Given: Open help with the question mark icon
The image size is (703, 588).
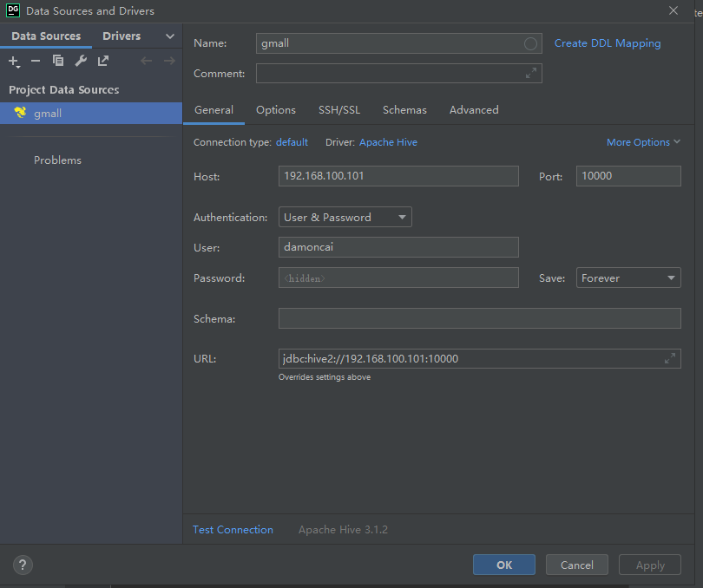Looking at the screenshot, I should tap(23, 565).
